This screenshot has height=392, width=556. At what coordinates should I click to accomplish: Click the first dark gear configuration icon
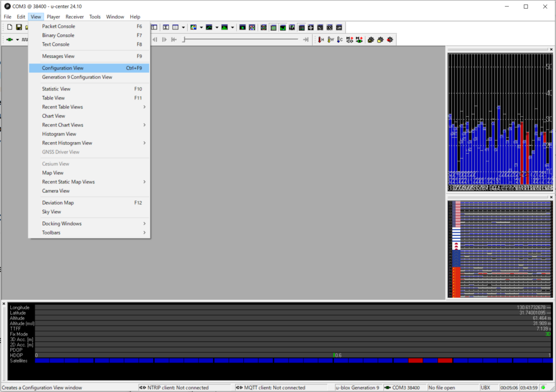(x=371, y=40)
